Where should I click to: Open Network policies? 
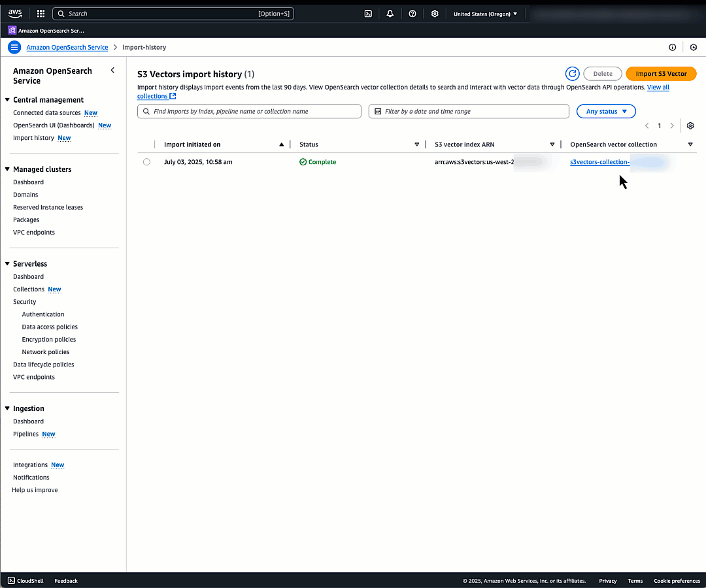(x=46, y=352)
